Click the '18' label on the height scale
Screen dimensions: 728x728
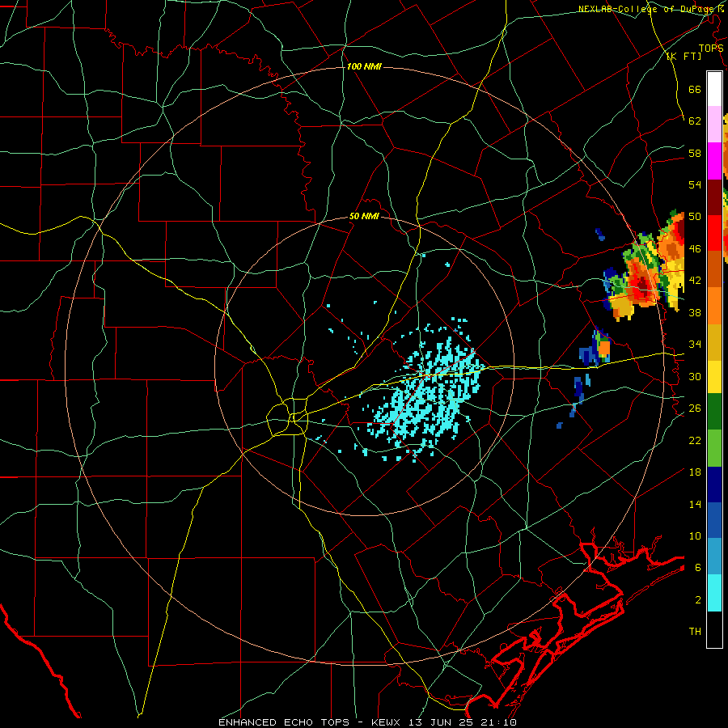pos(695,472)
